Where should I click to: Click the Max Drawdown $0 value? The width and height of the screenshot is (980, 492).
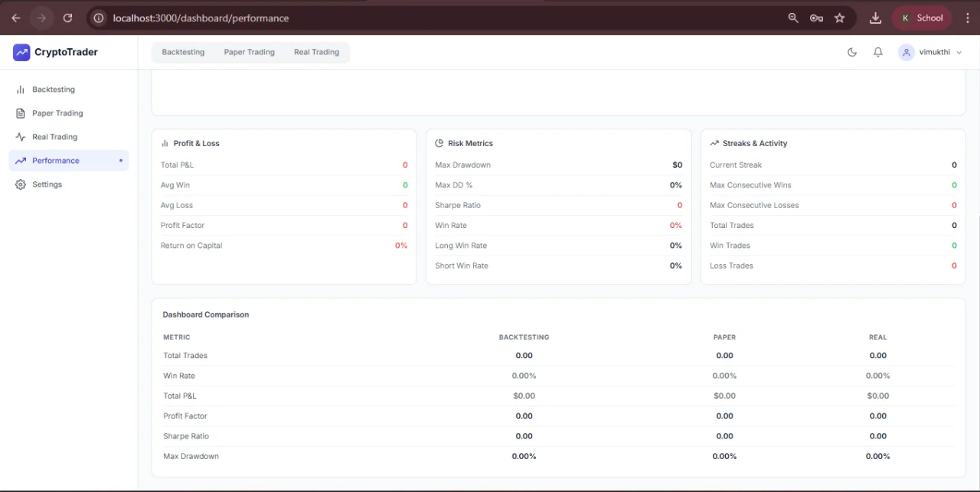(x=677, y=165)
